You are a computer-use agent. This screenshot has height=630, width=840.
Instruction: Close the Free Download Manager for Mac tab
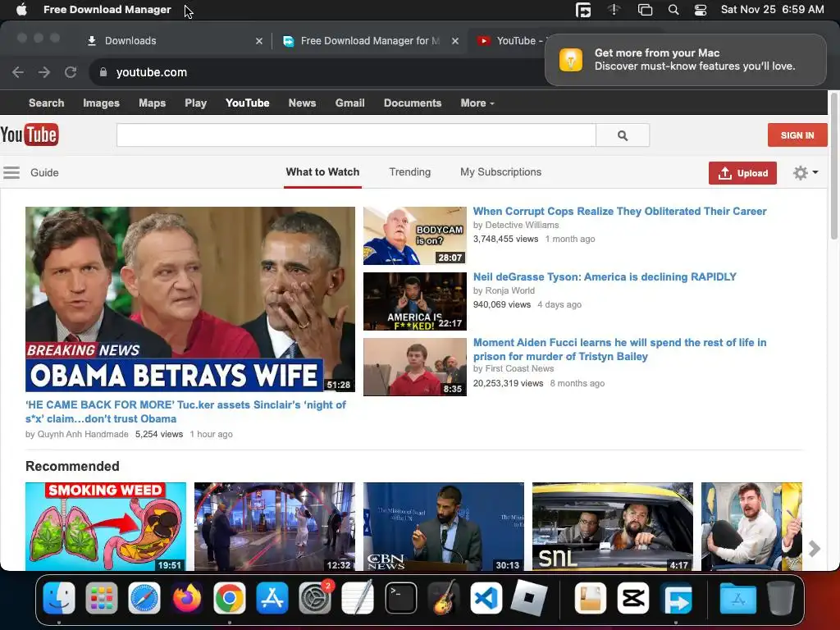[x=455, y=41]
